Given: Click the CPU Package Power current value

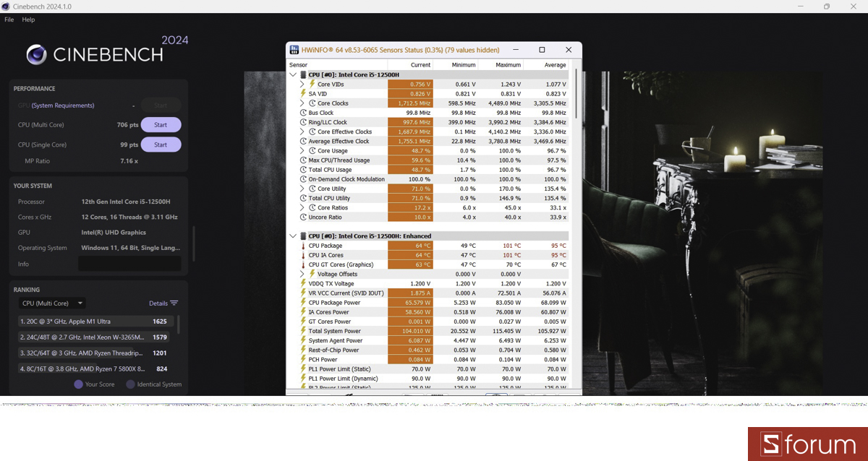Looking at the screenshot, I should 410,302.
